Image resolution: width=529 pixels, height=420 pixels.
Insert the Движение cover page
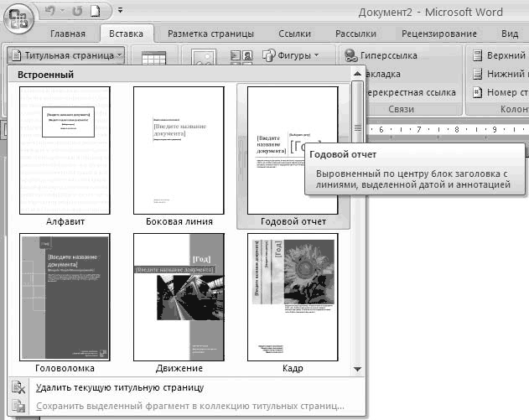[178, 298]
